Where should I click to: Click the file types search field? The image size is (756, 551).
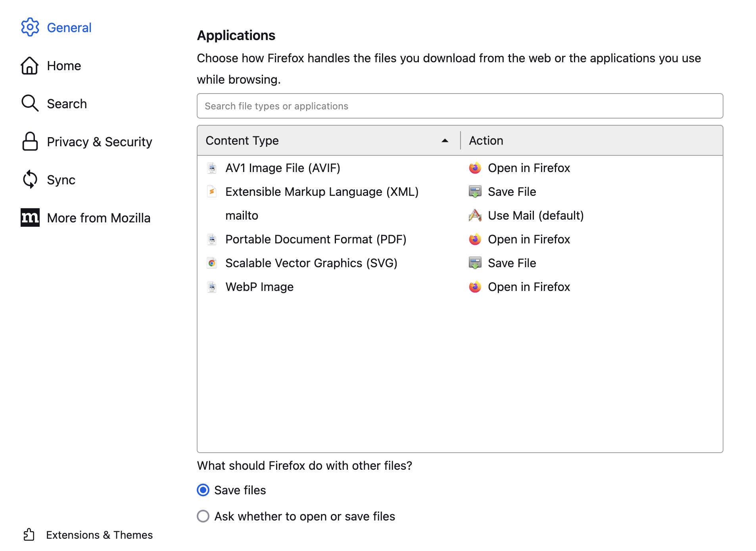460,106
